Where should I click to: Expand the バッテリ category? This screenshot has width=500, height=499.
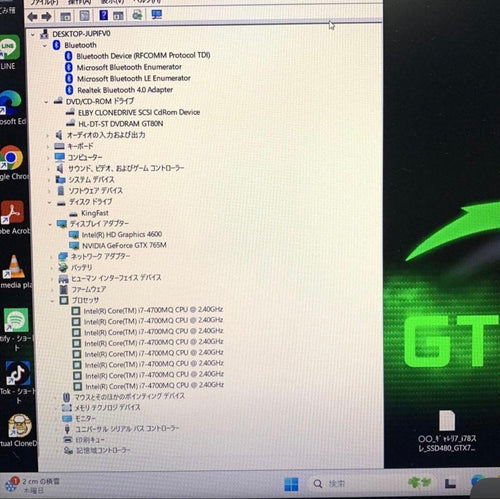[51, 268]
